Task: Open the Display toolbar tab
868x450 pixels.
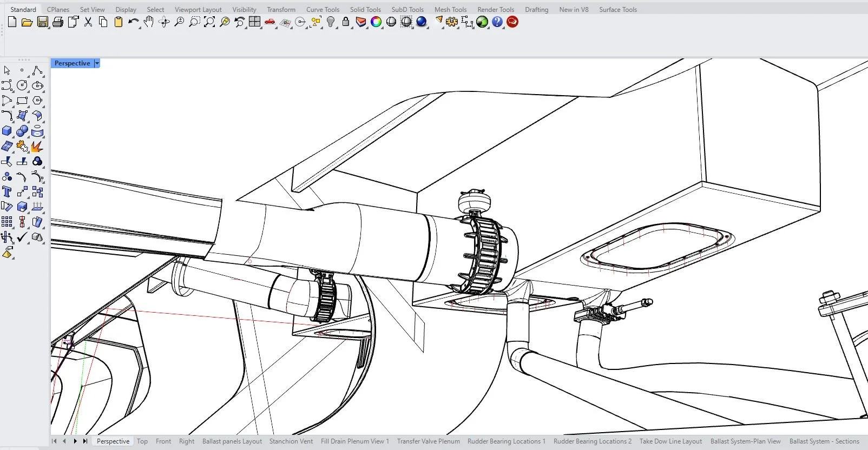Action: coord(126,9)
